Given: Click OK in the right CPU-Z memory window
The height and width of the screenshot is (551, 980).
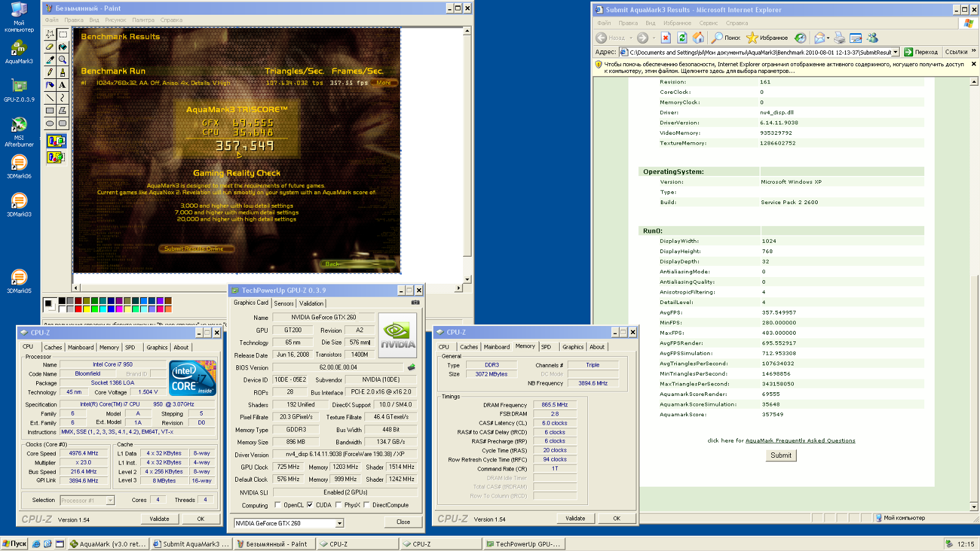Looking at the screenshot, I should [617, 519].
